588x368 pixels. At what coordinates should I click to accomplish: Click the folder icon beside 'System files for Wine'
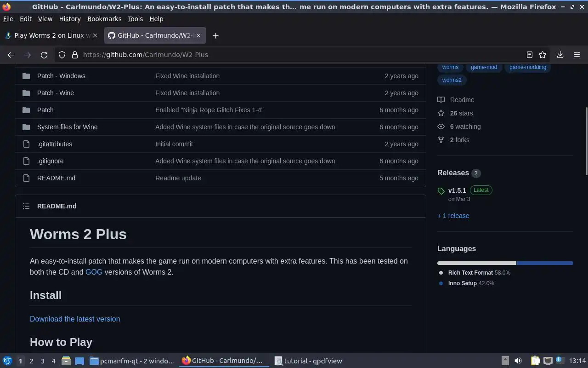click(x=26, y=127)
